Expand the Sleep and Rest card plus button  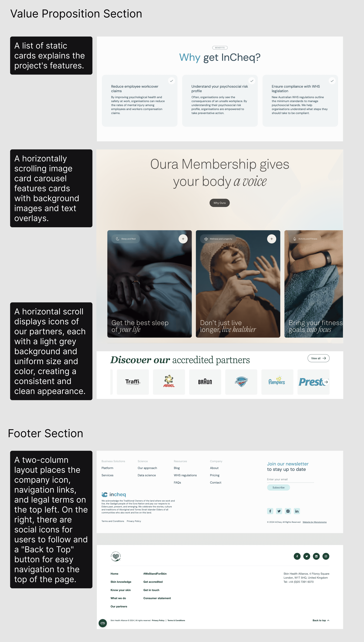(183, 239)
